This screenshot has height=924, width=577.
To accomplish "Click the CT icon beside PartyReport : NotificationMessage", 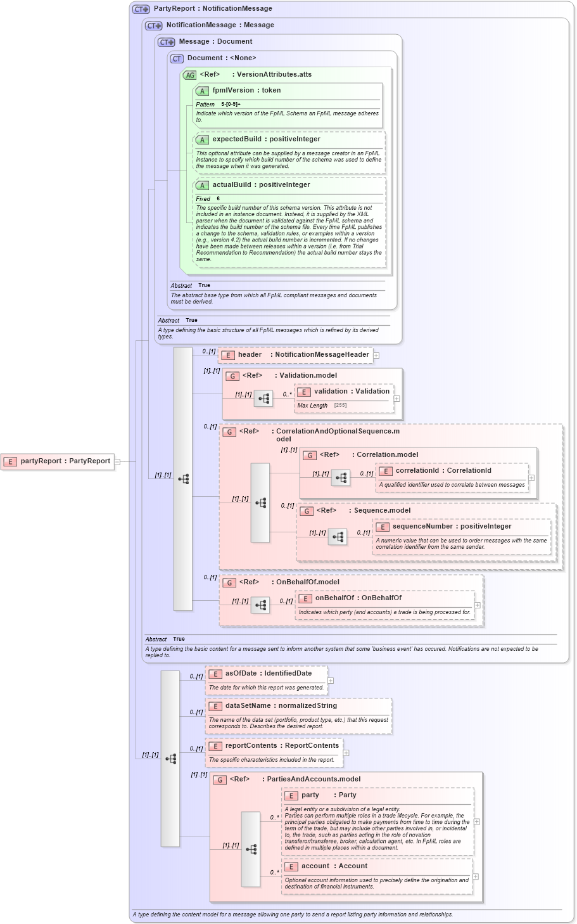I will point(141,9).
